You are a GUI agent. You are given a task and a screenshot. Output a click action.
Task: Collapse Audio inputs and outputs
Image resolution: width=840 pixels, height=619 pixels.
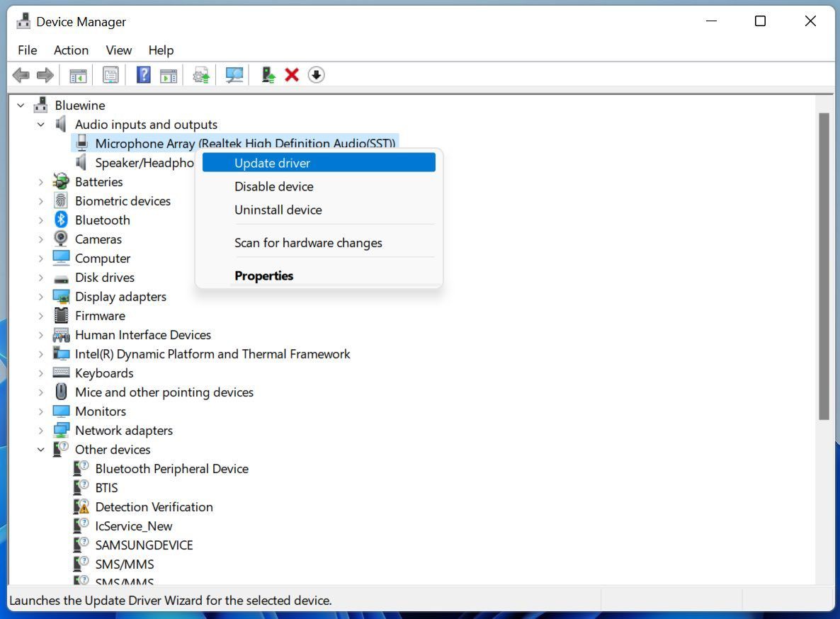coord(40,125)
